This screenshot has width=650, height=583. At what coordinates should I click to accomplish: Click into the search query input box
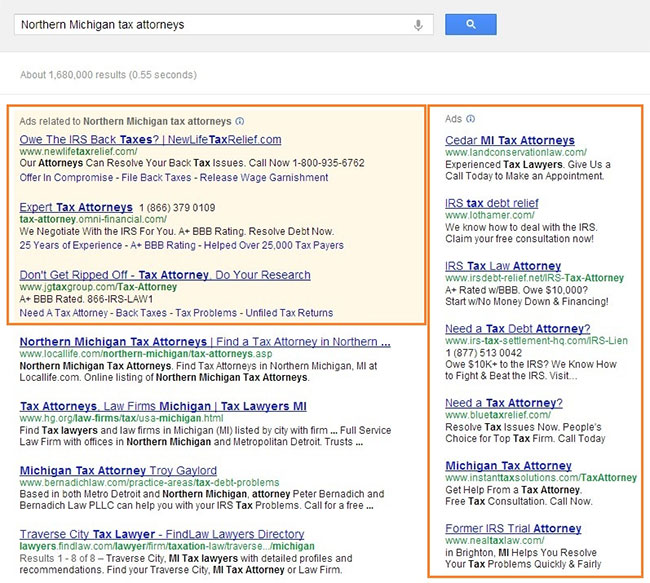[210, 24]
